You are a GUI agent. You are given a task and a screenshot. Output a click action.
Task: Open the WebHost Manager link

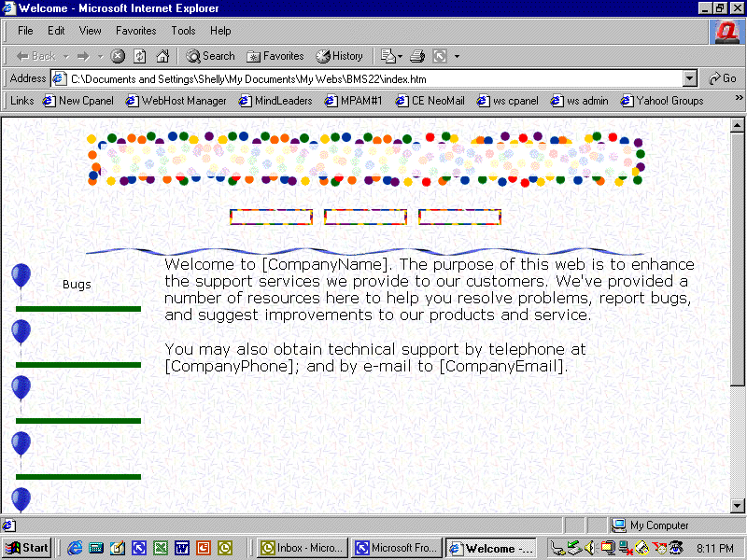[x=176, y=101]
